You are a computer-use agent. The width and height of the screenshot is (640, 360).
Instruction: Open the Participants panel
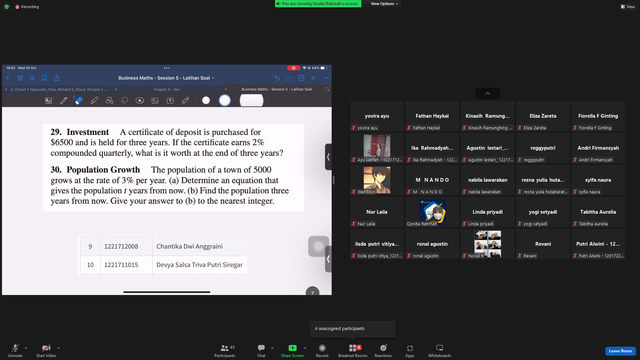pyautogui.click(x=225, y=350)
